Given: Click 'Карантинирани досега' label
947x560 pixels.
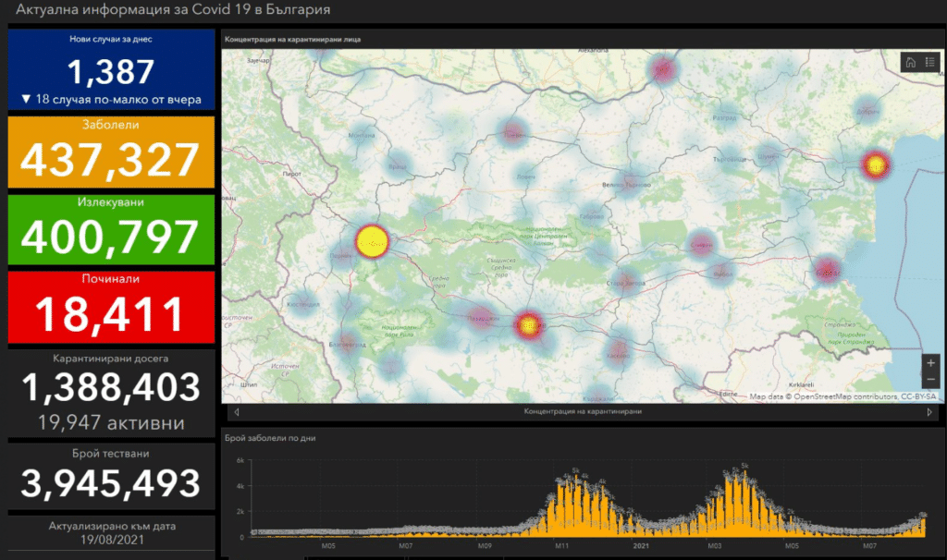Looking at the screenshot, I should pos(111,359).
